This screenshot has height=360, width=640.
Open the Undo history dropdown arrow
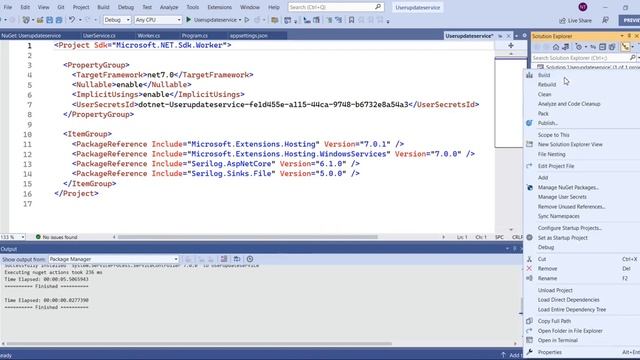click(x=80, y=20)
